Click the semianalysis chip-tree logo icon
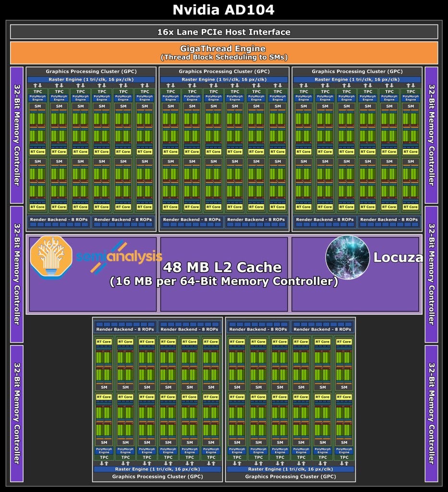The width and height of the screenshot is (448, 492). click(51, 257)
